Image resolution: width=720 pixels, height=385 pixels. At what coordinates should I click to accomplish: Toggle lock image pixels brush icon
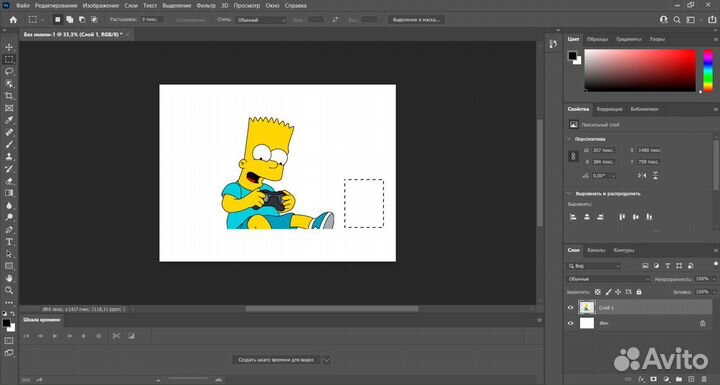point(608,292)
